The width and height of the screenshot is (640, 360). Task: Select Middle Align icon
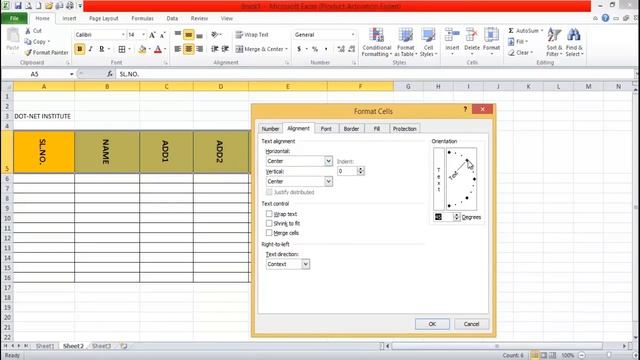pyautogui.click(x=189, y=35)
